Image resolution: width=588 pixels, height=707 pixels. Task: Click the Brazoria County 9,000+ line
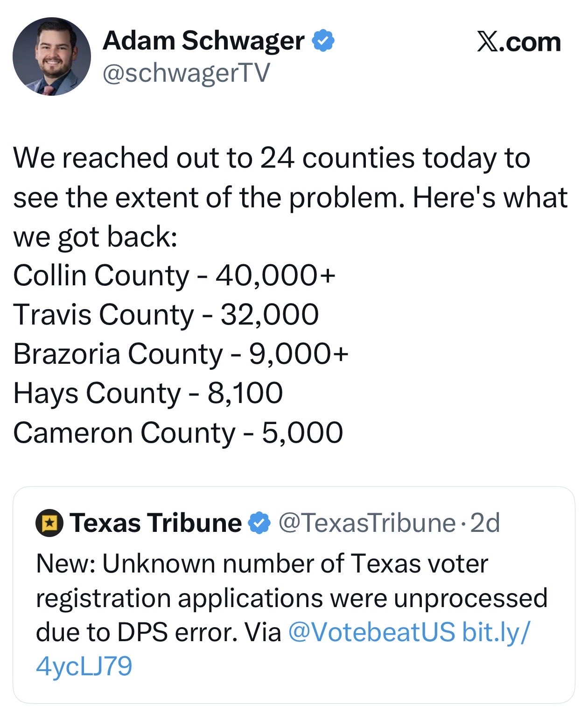coord(181,353)
